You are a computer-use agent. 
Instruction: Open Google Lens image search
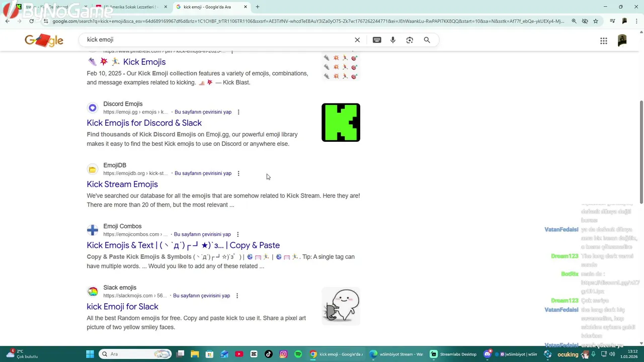pos(410,40)
